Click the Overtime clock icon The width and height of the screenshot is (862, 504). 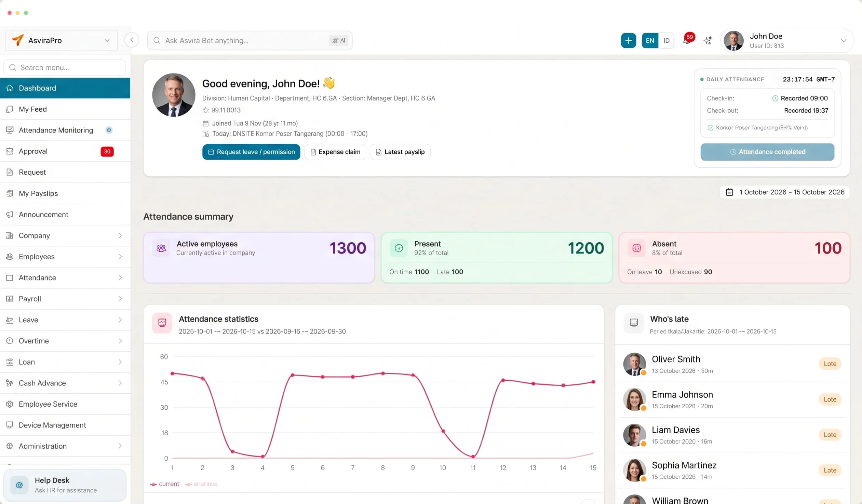click(x=10, y=341)
